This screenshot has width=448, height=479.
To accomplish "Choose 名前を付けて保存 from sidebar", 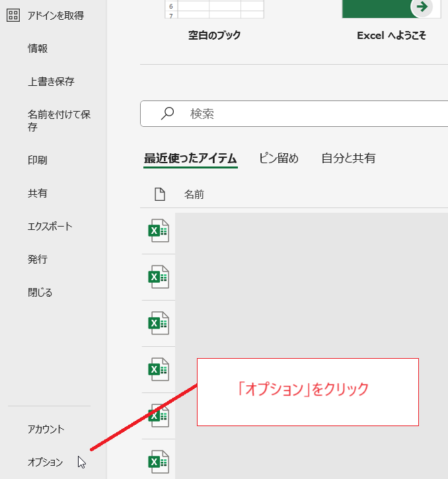I will 59,120.
